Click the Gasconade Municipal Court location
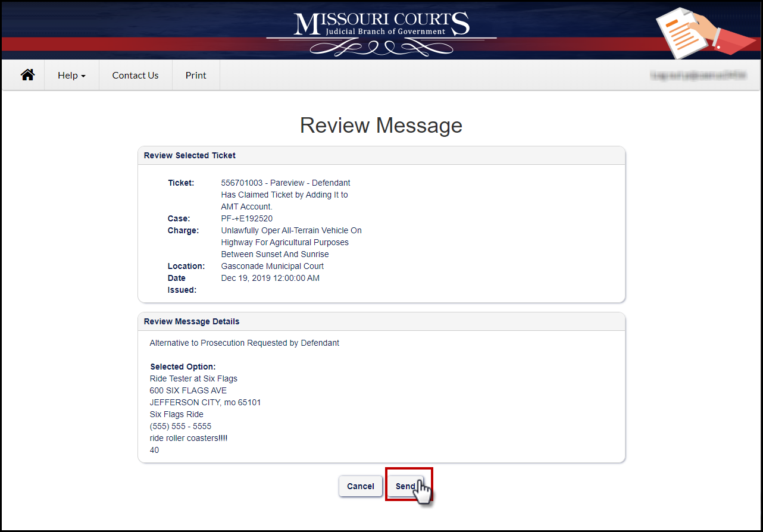This screenshot has height=532, width=763. click(x=273, y=266)
